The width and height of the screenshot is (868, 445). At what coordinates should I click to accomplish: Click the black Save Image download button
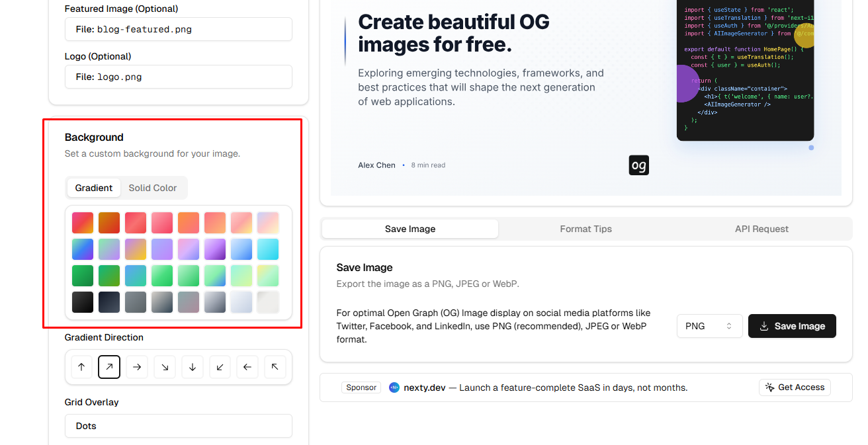tap(792, 326)
